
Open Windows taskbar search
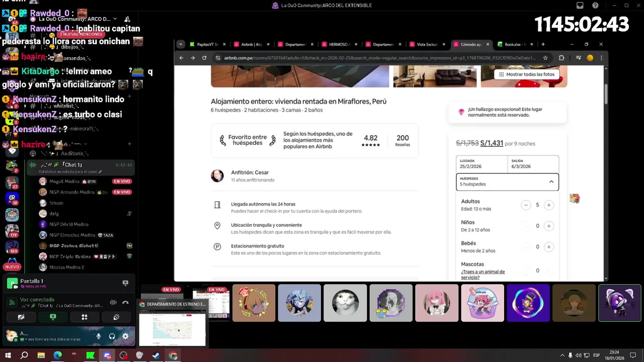24,355
